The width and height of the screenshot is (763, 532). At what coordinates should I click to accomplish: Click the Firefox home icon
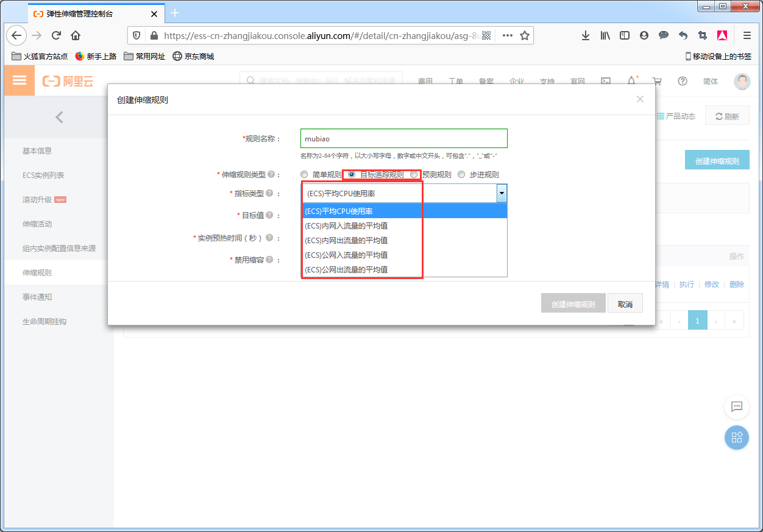76,35
